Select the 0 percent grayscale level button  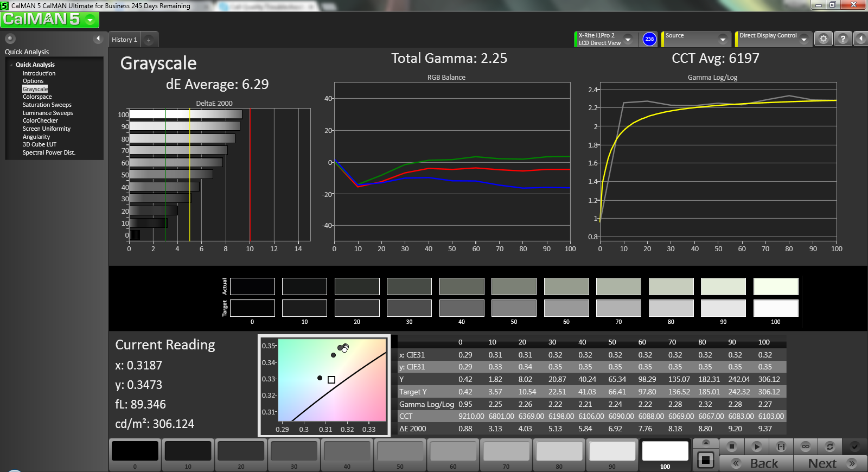click(x=135, y=455)
